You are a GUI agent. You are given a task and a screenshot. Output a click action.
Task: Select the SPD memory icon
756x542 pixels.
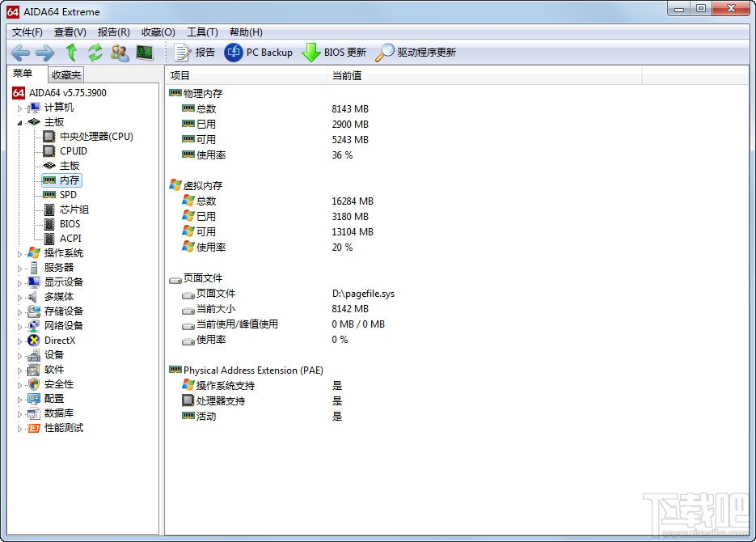point(49,195)
